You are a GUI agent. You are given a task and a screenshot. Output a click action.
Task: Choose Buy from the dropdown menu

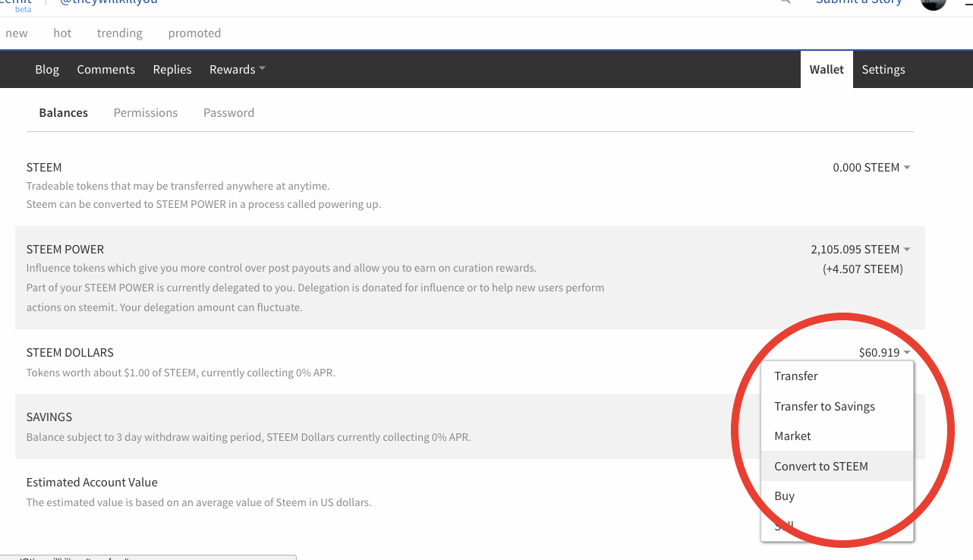pyautogui.click(x=837, y=496)
